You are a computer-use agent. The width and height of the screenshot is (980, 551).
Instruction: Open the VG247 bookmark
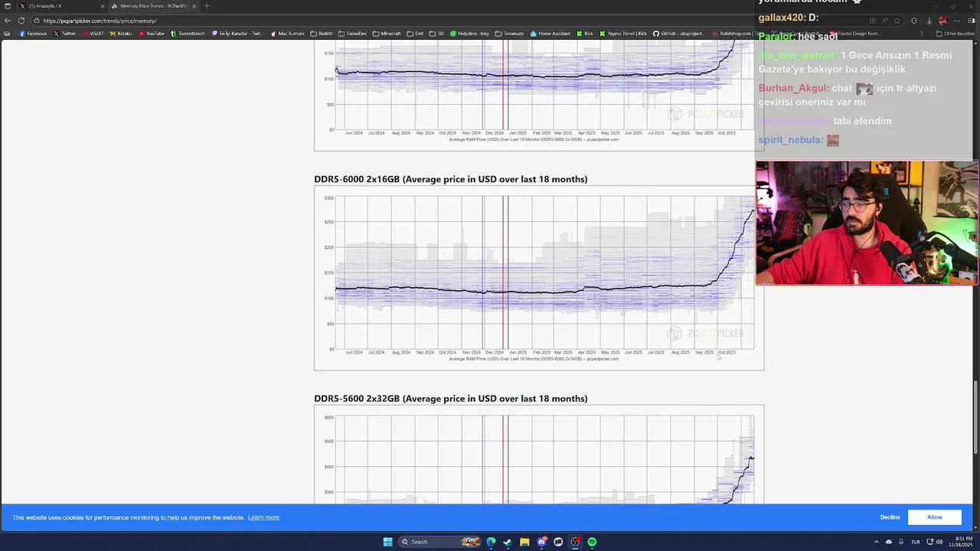point(93,34)
